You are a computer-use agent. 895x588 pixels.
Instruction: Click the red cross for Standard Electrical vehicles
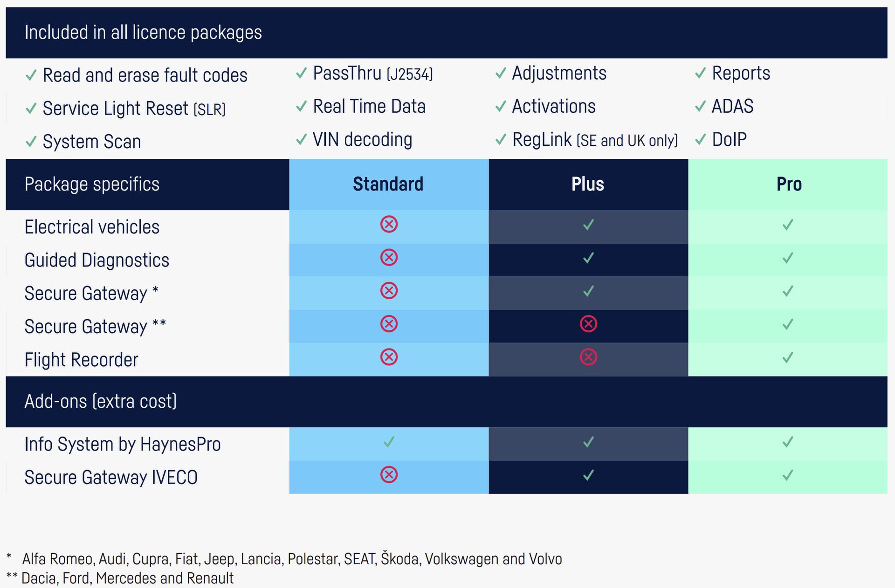389,224
